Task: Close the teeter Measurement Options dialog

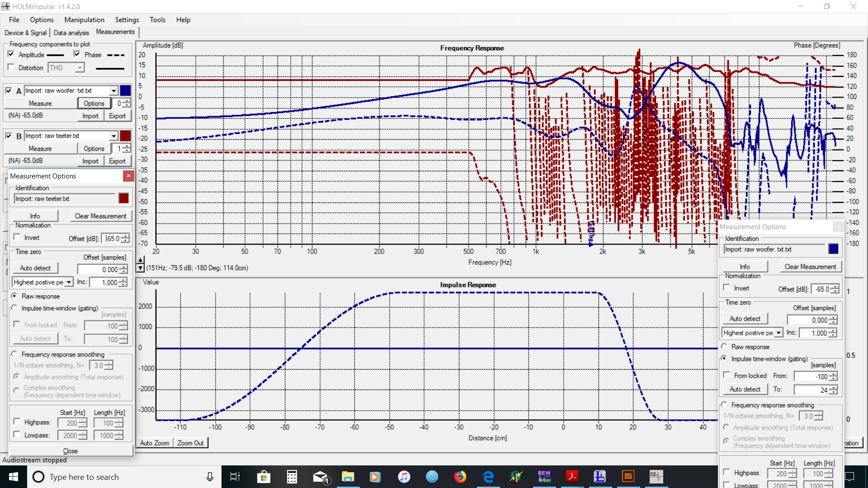Action: [x=128, y=176]
